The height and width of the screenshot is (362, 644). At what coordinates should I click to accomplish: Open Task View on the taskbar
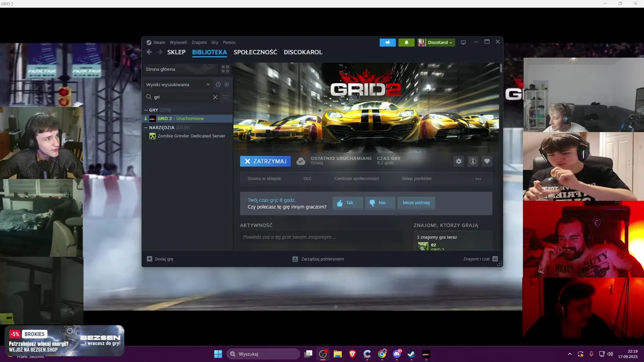point(308,354)
